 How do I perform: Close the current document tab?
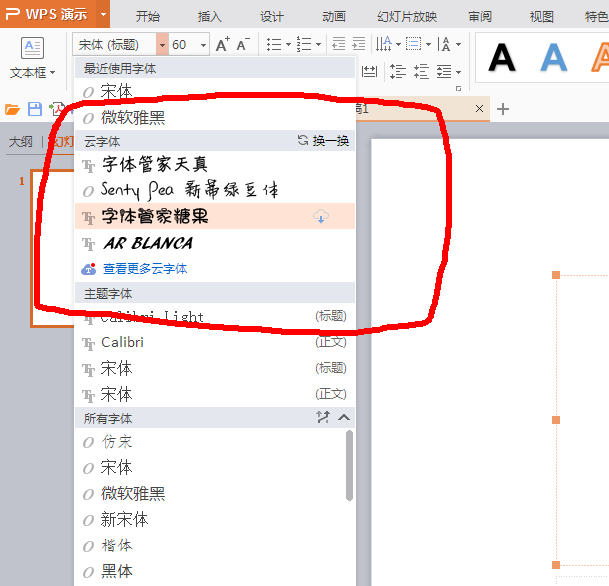(x=480, y=109)
